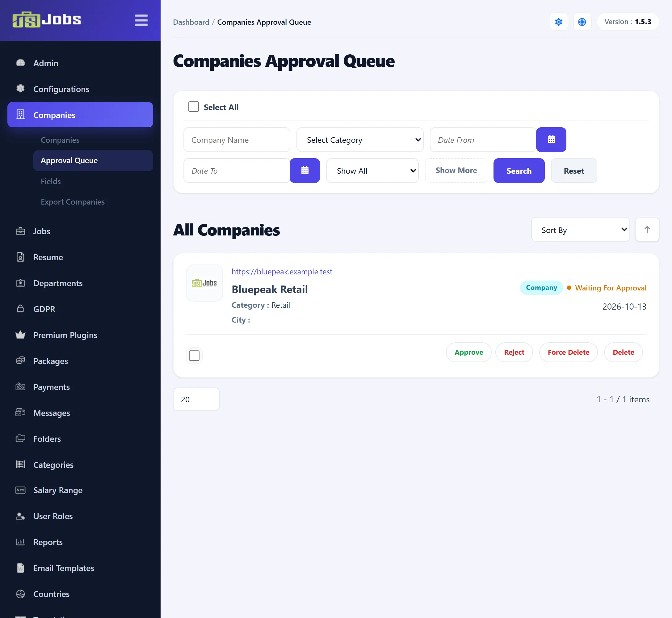Click the Reports chart icon
The height and width of the screenshot is (618, 672).
[20, 542]
